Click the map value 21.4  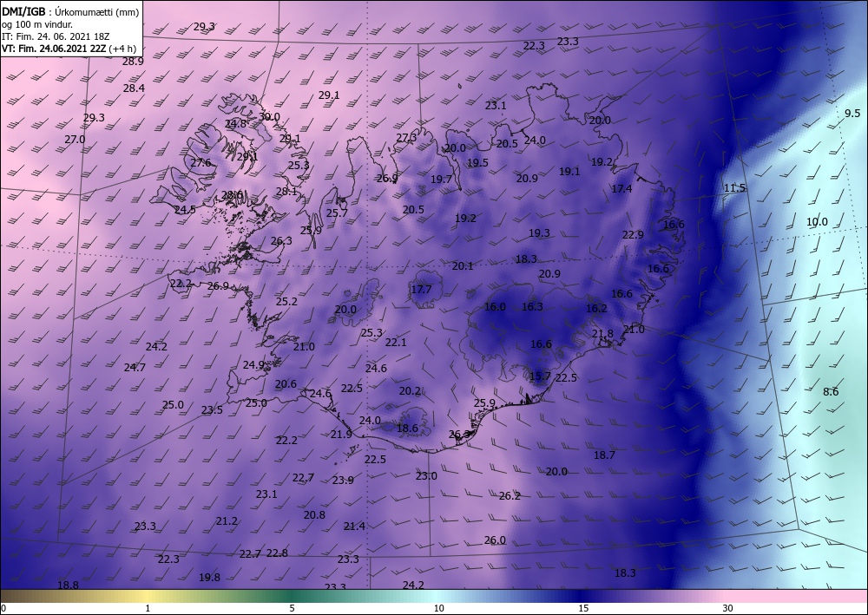click(354, 527)
